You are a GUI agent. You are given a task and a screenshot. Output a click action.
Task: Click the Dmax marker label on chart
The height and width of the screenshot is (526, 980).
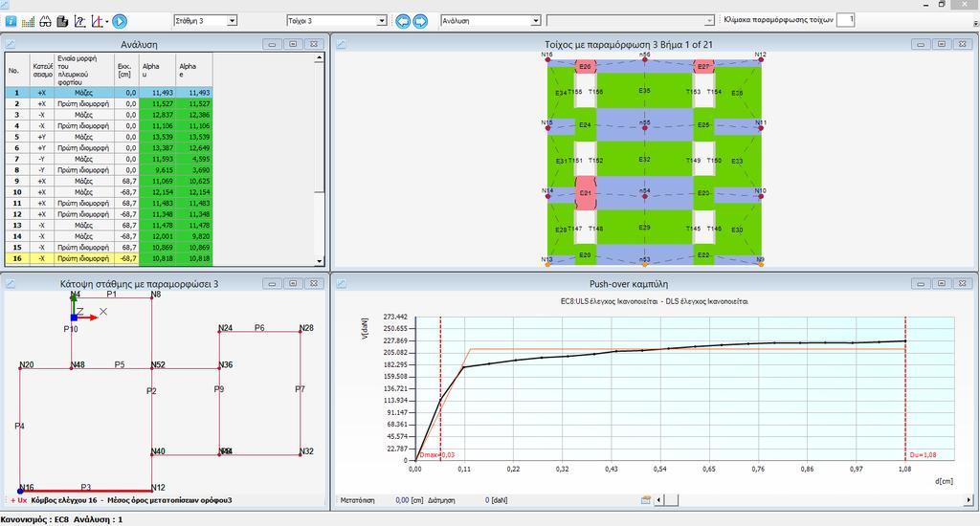(x=437, y=455)
